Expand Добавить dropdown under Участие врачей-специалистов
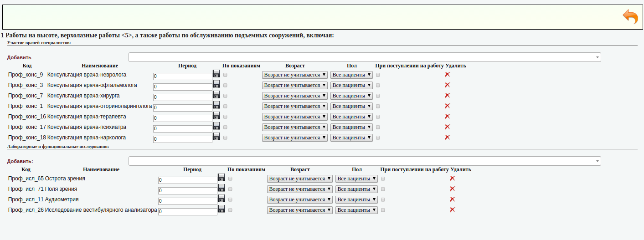The image size is (644, 240). 364,57
